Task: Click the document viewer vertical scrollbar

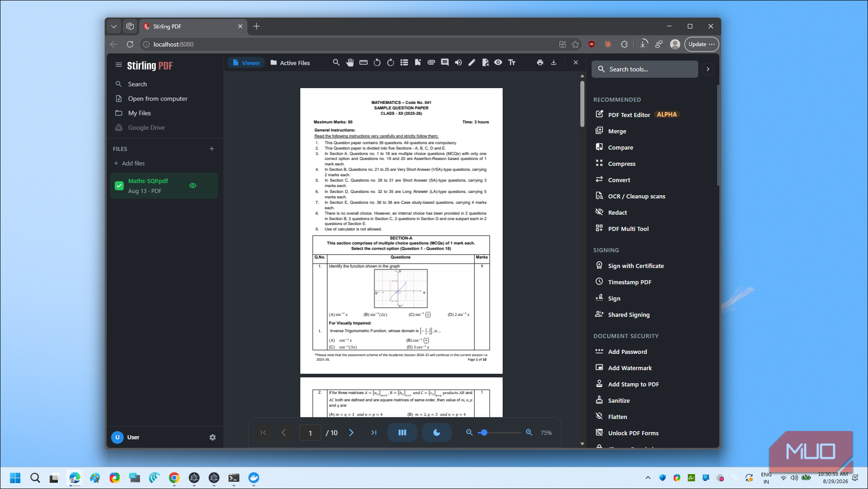Action: tap(583, 103)
